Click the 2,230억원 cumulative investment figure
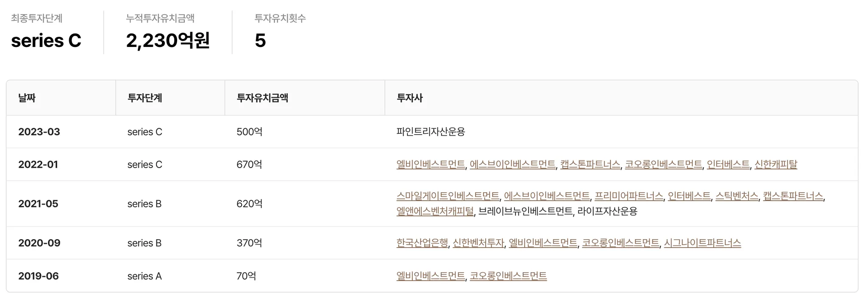The height and width of the screenshot is (301, 868). (168, 41)
